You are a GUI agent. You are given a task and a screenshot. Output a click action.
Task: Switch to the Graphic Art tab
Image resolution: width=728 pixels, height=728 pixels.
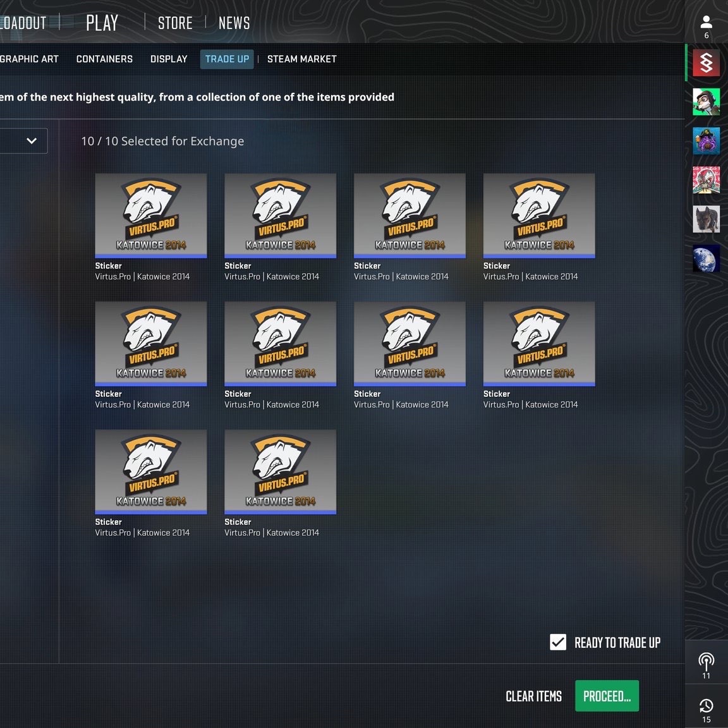[29, 59]
